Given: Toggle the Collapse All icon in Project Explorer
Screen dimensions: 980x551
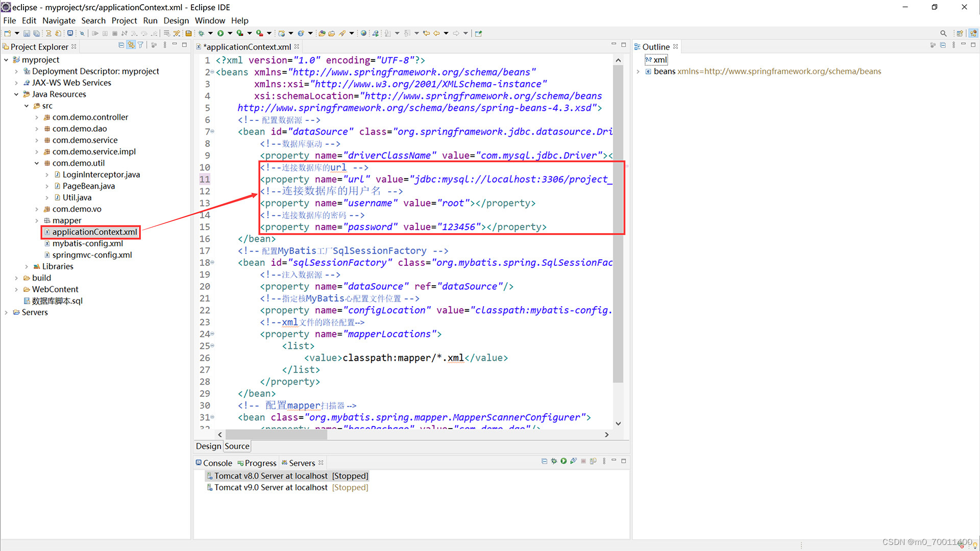Looking at the screenshot, I should pyautogui.click(x=121, y=45).
